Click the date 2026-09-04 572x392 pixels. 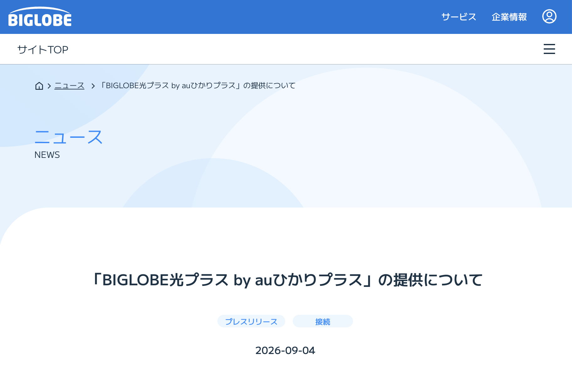pyautogui.click(x=285, y=350)
